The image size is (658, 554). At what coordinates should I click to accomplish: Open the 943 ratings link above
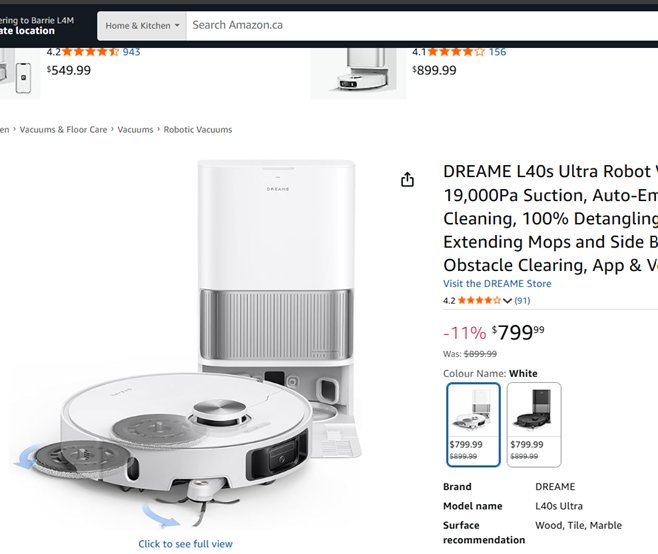coord(131,52)
